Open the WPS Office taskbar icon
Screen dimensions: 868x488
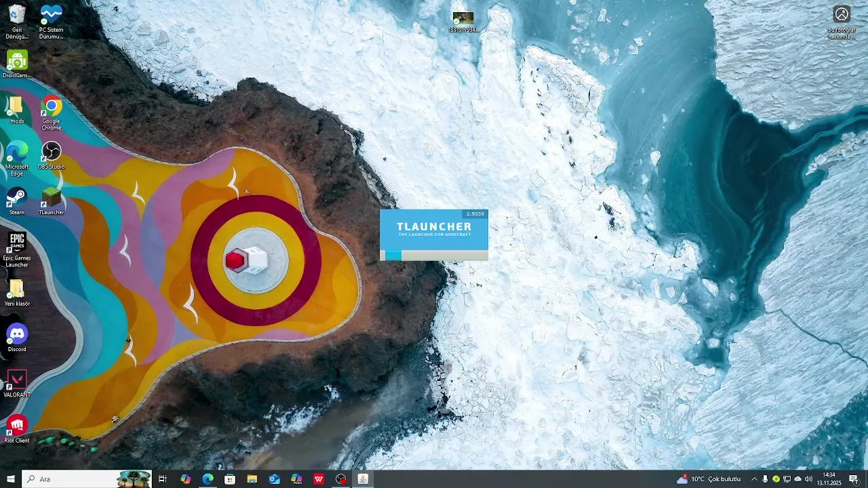319,479
